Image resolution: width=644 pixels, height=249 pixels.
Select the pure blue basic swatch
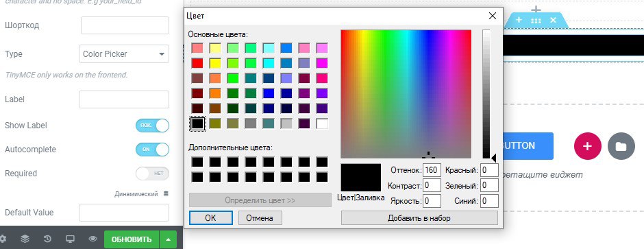pos(269,93)
